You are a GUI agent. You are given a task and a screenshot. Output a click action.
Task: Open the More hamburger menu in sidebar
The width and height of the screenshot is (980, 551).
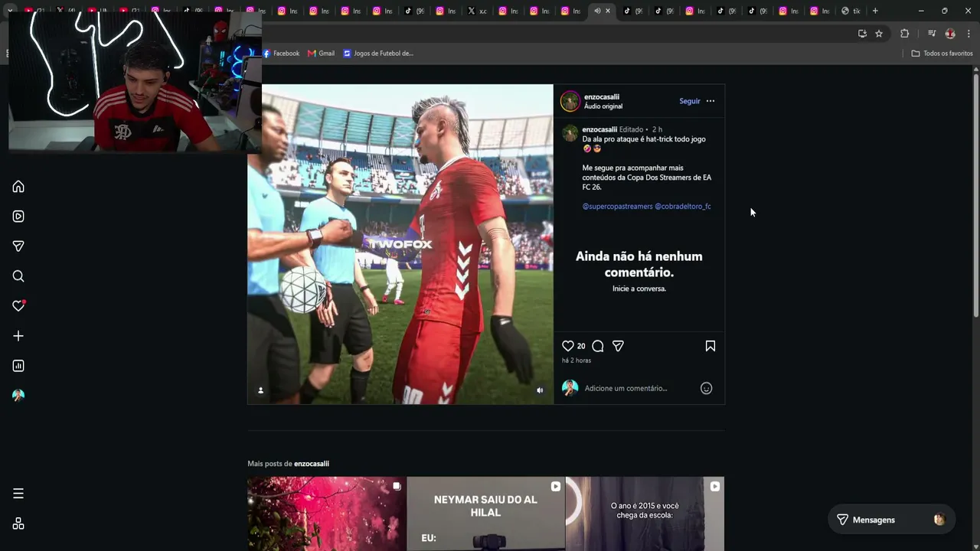pos(18,494)
